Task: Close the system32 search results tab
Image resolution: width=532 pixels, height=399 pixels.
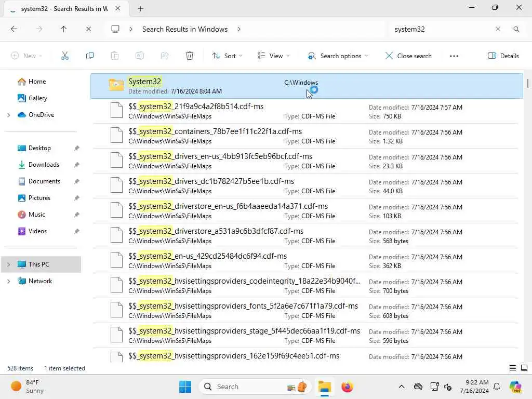Action: [118, 8]
